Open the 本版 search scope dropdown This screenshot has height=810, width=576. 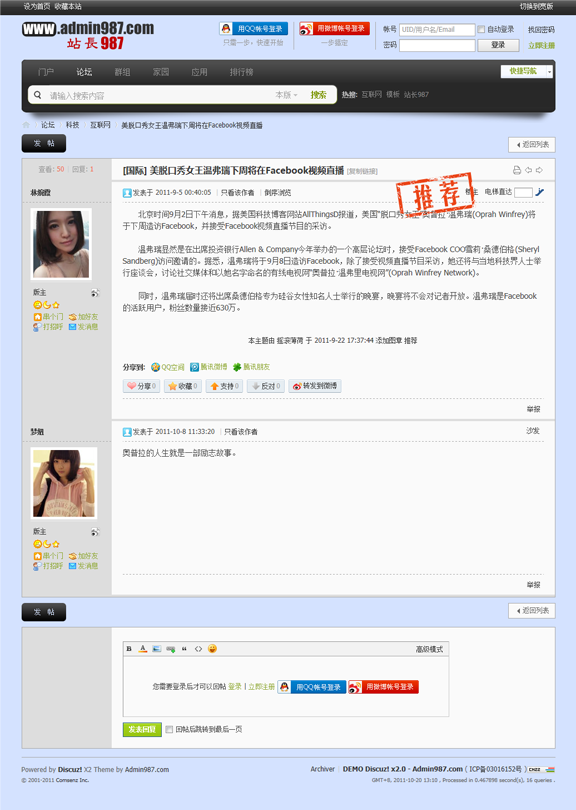pos(287,95)
